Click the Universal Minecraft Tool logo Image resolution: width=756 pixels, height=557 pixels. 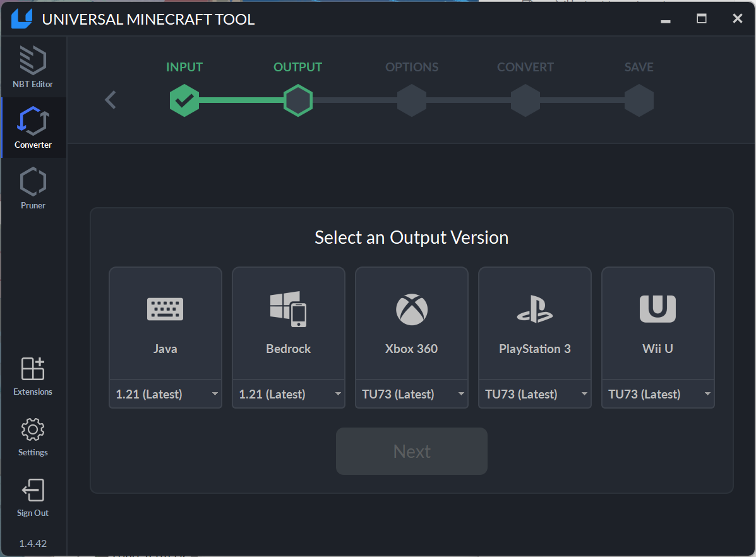pos(21,19)
